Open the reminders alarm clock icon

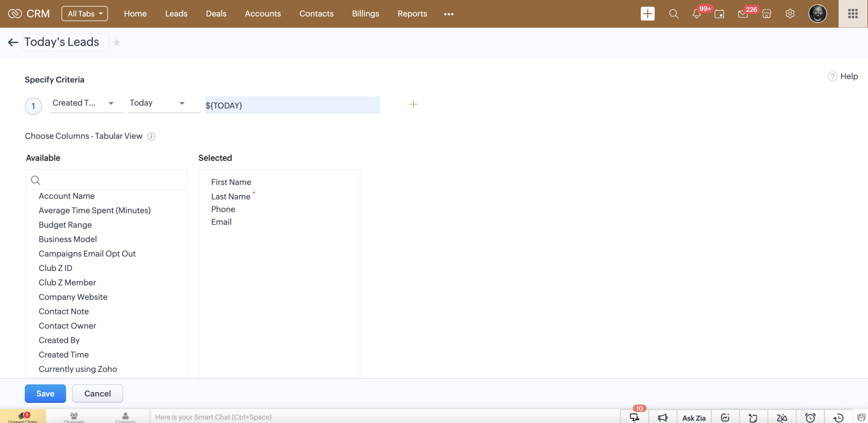810,417
